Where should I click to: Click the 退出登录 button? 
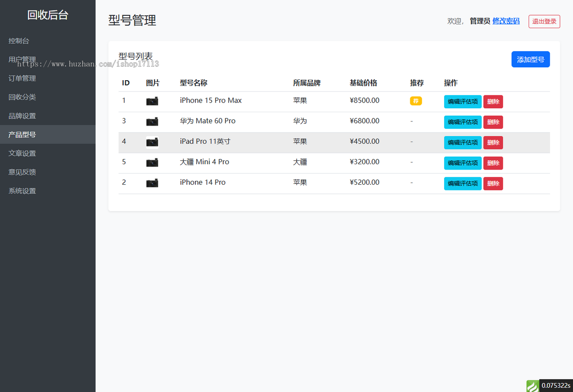pyautogui.click(x=544, y=21)
